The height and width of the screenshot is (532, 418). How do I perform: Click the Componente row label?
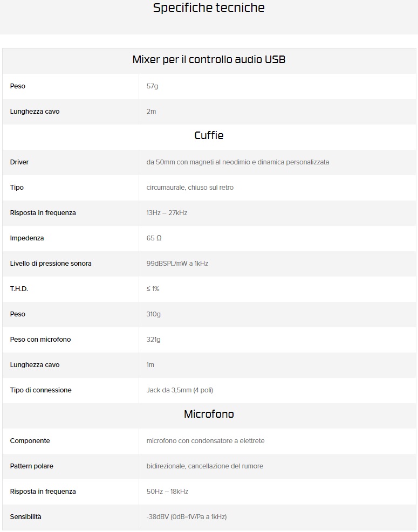click(30, 441)
